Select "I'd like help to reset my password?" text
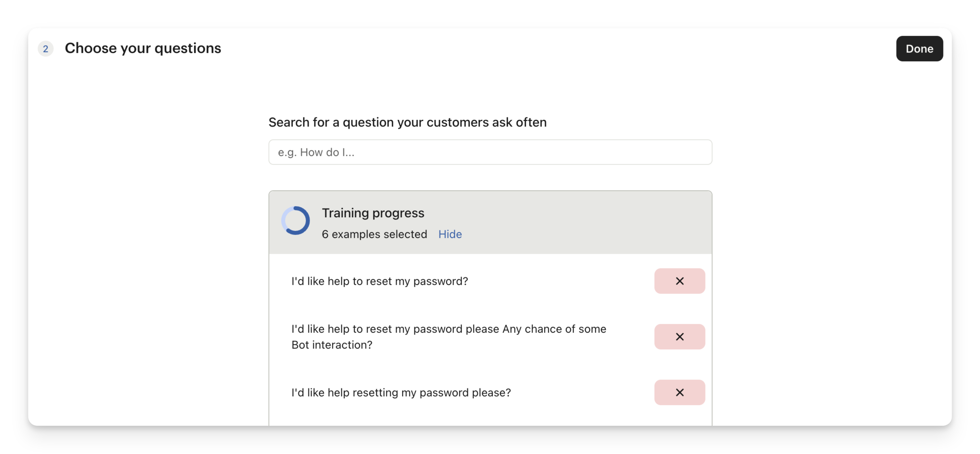The image size is (980, 454). click(380, 281)
